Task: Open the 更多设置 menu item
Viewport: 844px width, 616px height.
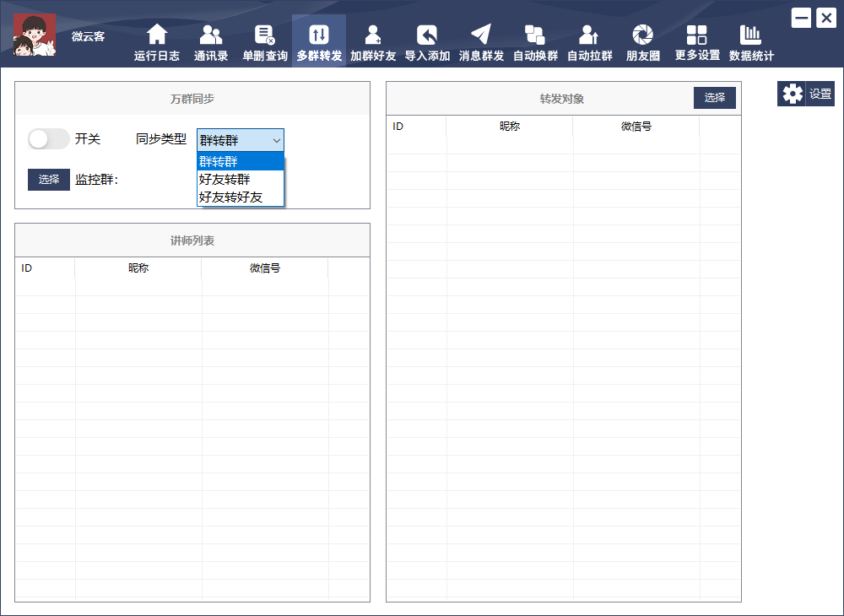Action: tap(697, 41)
